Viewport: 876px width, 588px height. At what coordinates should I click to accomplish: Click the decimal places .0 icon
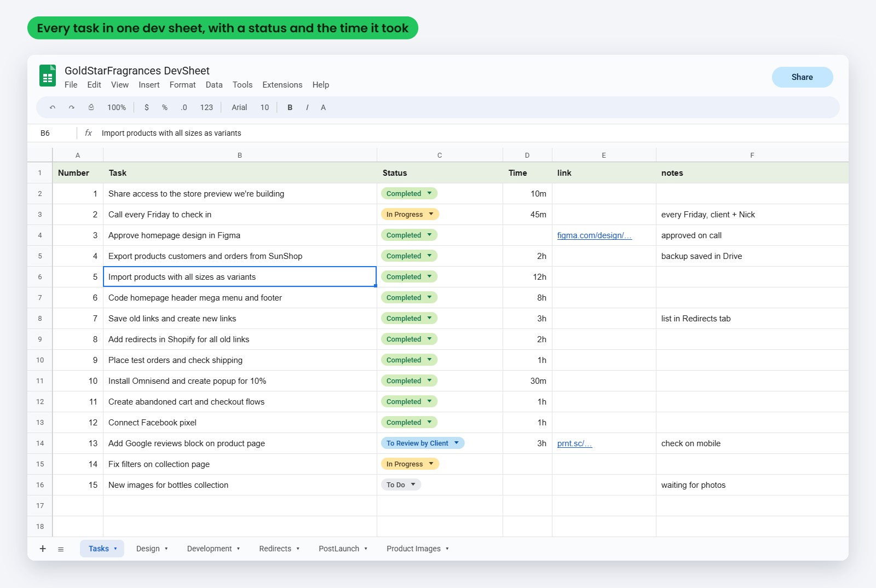click(x=184, y=107)
